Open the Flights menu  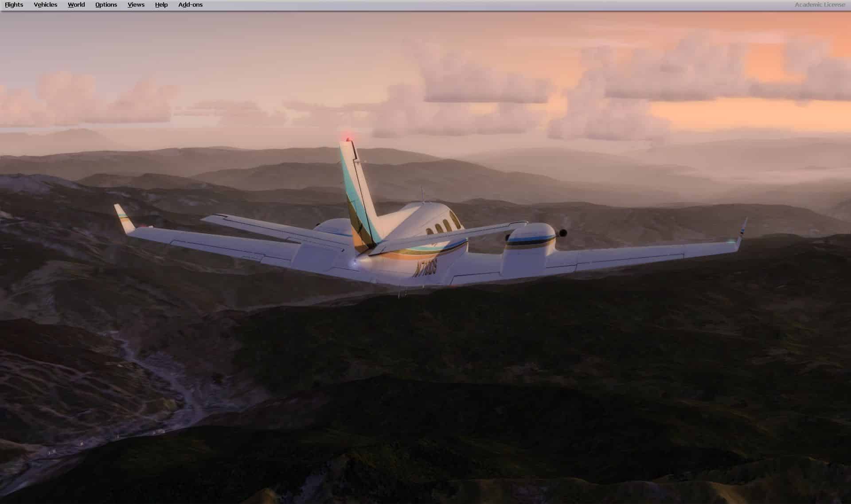coord(14,5)
